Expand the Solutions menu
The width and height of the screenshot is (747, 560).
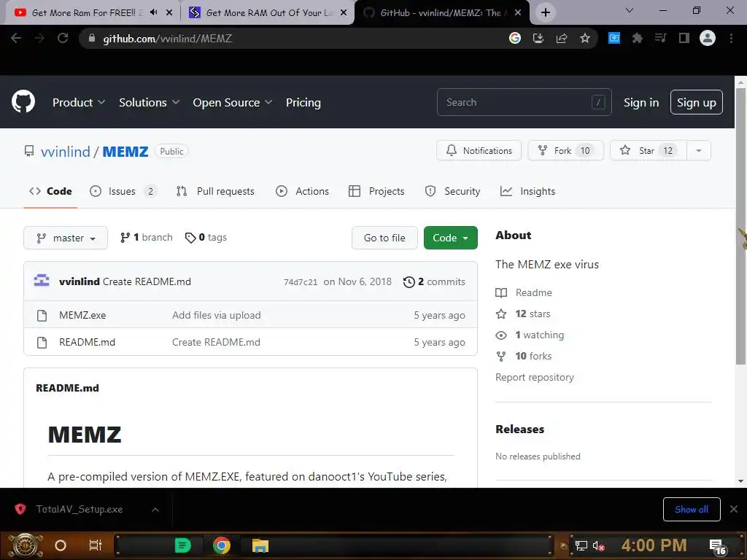tap(149, 102)
